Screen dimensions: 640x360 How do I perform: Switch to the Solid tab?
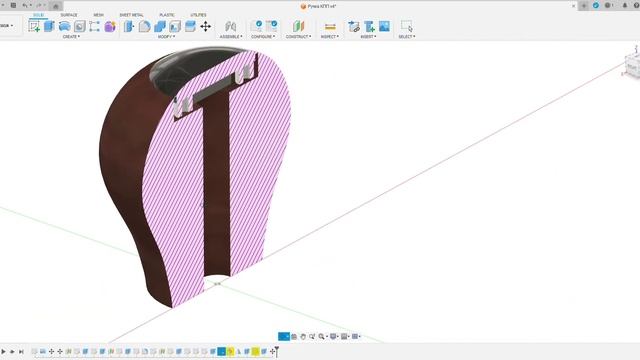click(38, 15)
